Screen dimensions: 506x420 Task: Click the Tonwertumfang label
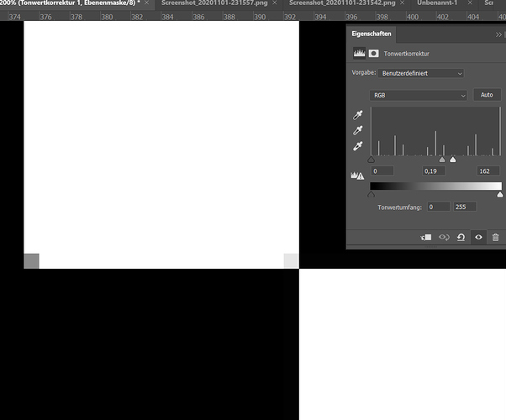coord(399,207)
